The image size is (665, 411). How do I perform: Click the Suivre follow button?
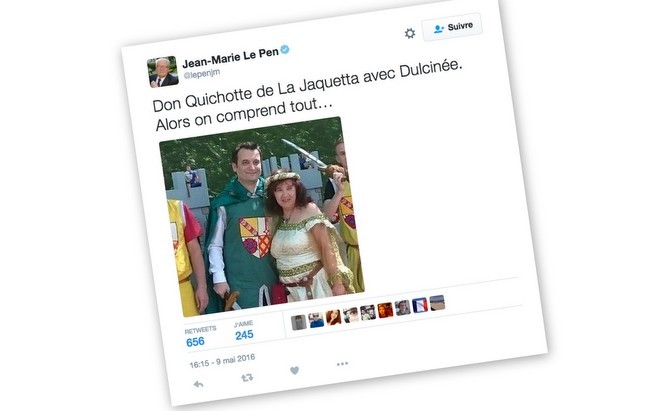click(x=452, y=28)
